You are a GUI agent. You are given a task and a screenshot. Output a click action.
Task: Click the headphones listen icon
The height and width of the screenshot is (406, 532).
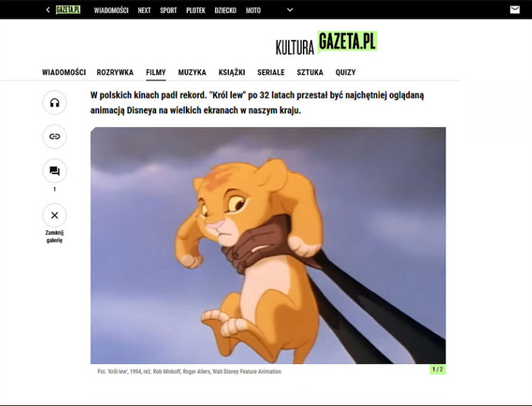click(x=55, y=103)
